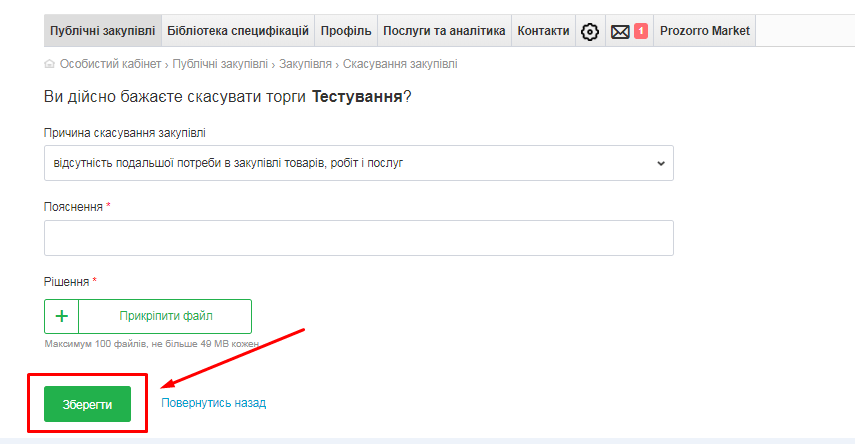Viewport: 855px width, 444px height.
Task: Focus the 'Пояснення' text field
Action: pos(358,238)
